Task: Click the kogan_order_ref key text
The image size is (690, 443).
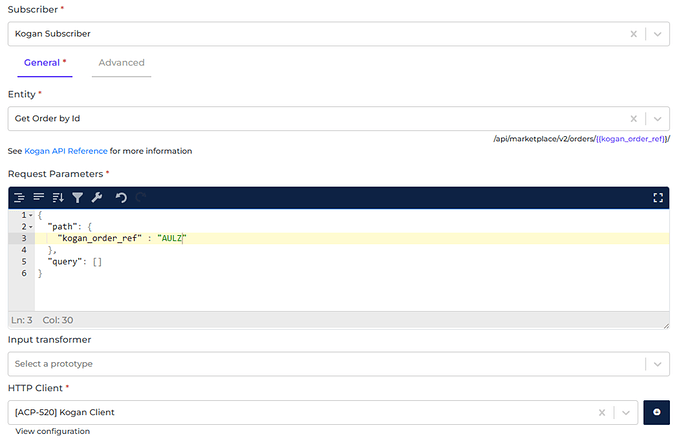Action: (x=99, y=238)
